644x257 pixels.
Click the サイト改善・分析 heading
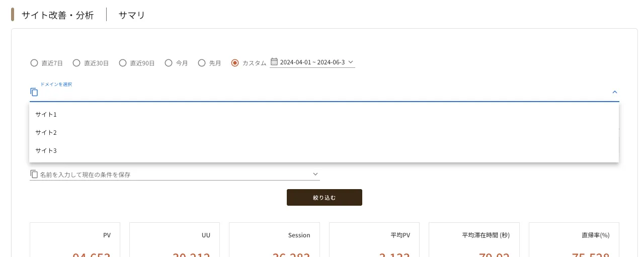coord(57,15)
